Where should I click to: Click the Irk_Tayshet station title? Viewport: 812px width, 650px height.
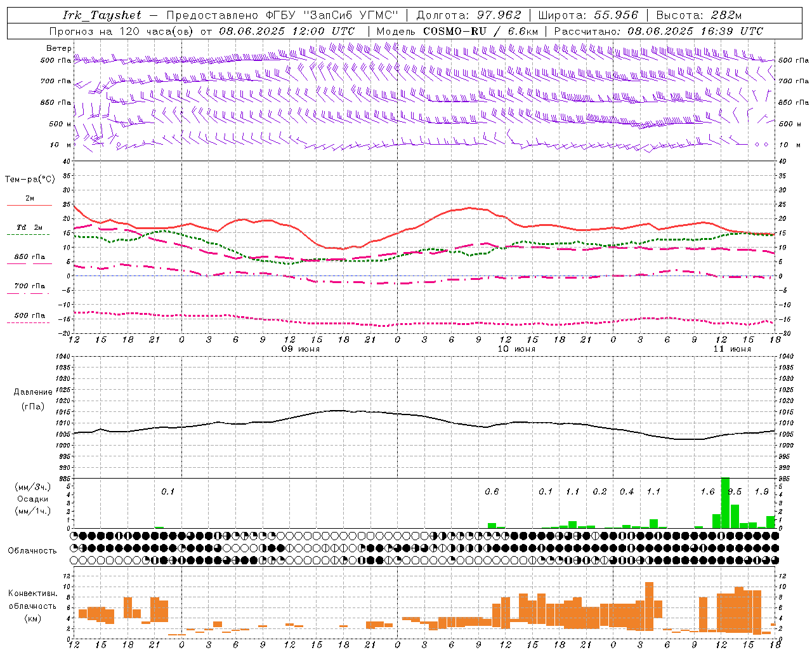point(102,15)
